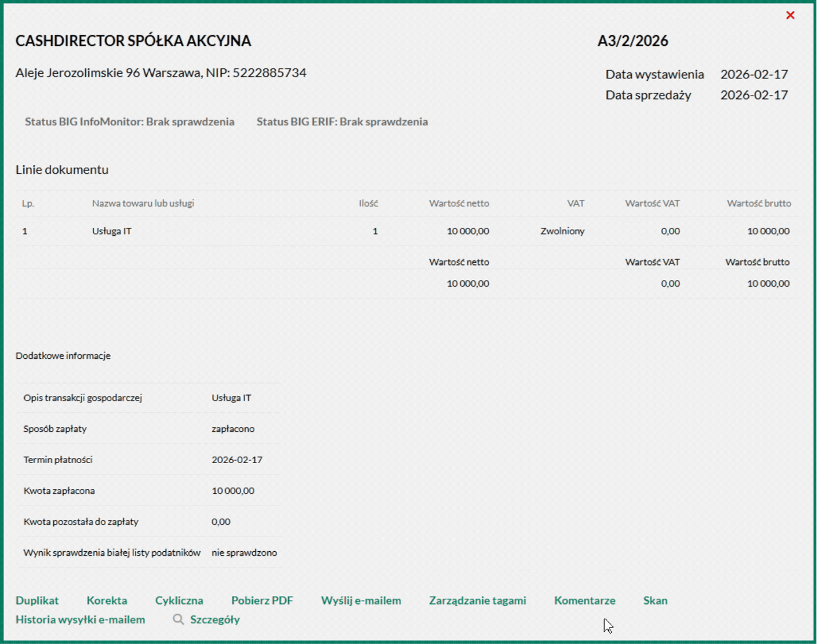The height and width of the screenshot is (644, 818).
Task: Close the invoice dialog with red X
Action: click(790, 15)
